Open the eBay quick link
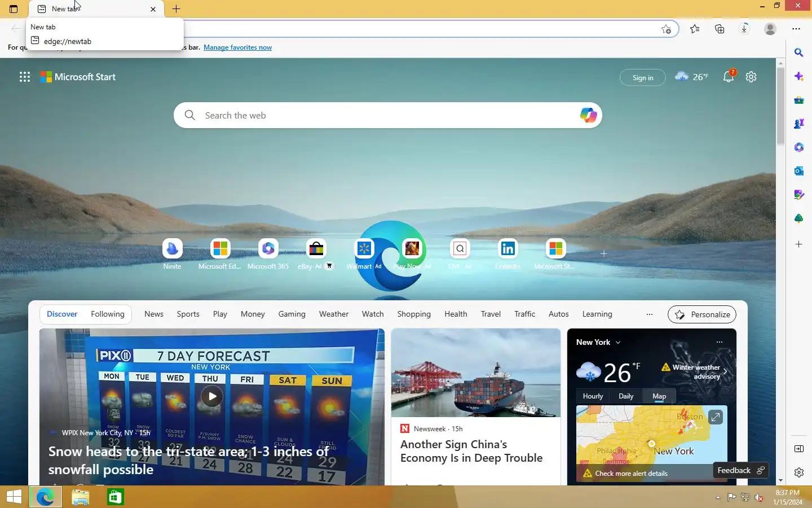This screenshot has width=812, height=508. point(316,253)
